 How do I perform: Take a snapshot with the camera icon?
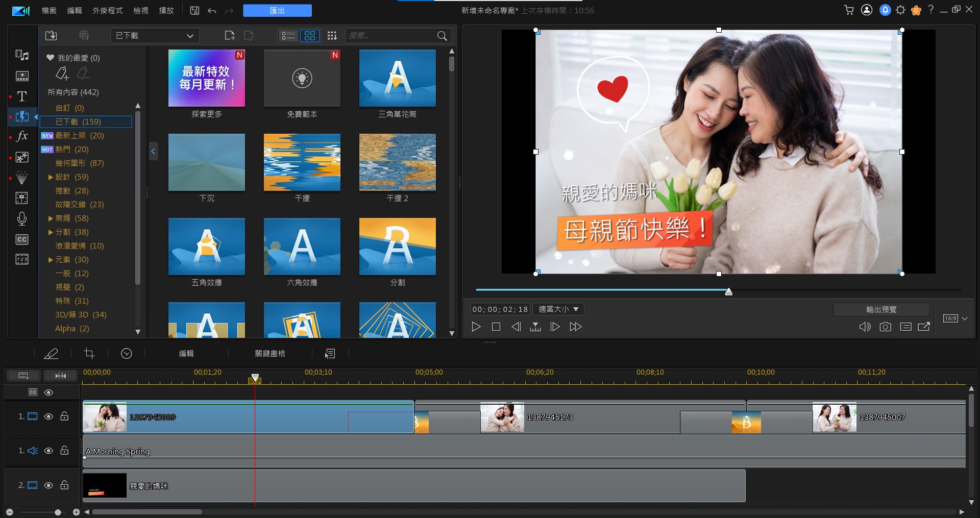point(885,327)
